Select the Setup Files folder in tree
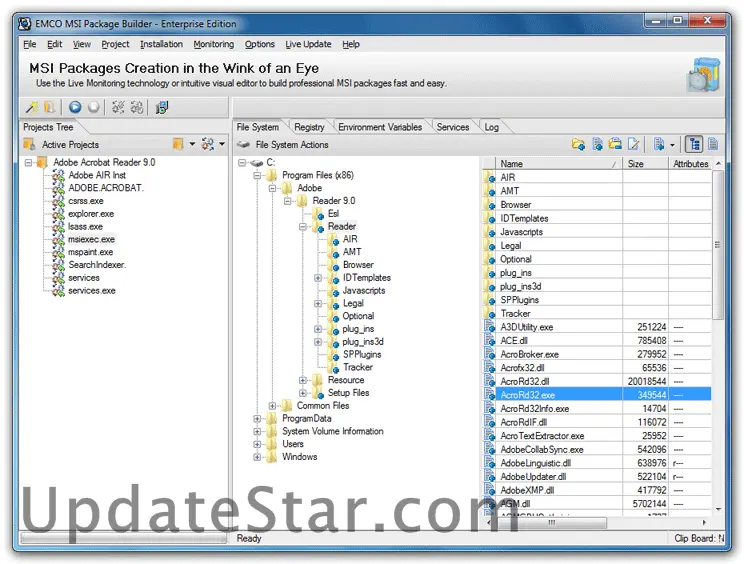Image resolution: width=744 pixels, height=564 pixels. point(348,393)
